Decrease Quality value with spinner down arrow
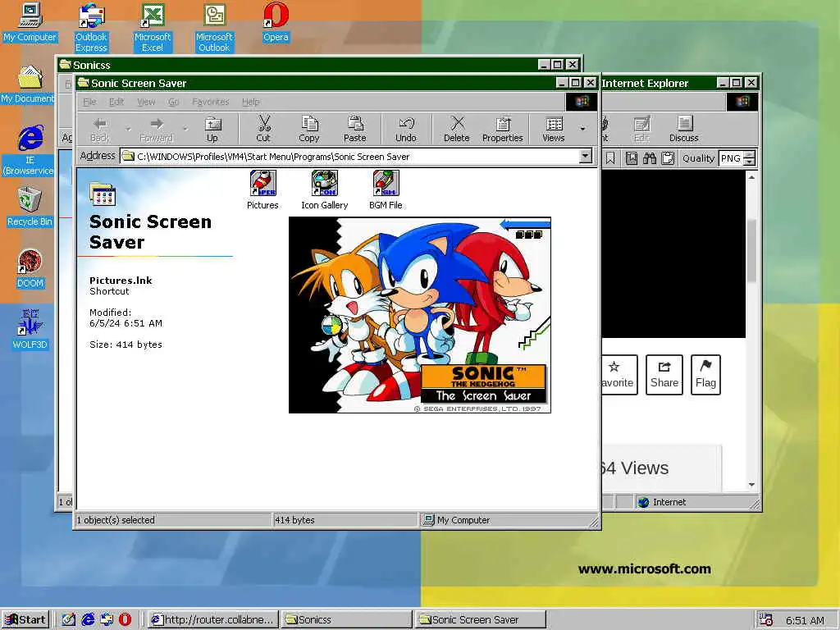The image size is (840, 630). tap(750, 162)
